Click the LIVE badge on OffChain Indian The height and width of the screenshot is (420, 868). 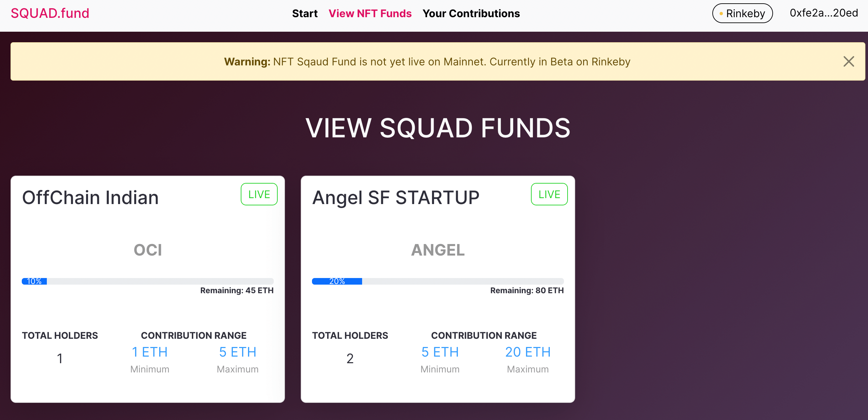coord(259,194)
